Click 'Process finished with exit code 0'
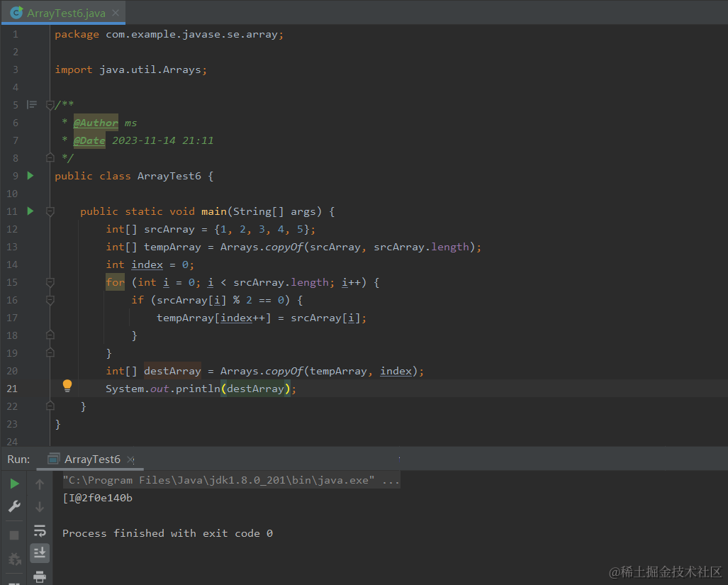Viewport: 728px width, 585px height. [167, 533]
